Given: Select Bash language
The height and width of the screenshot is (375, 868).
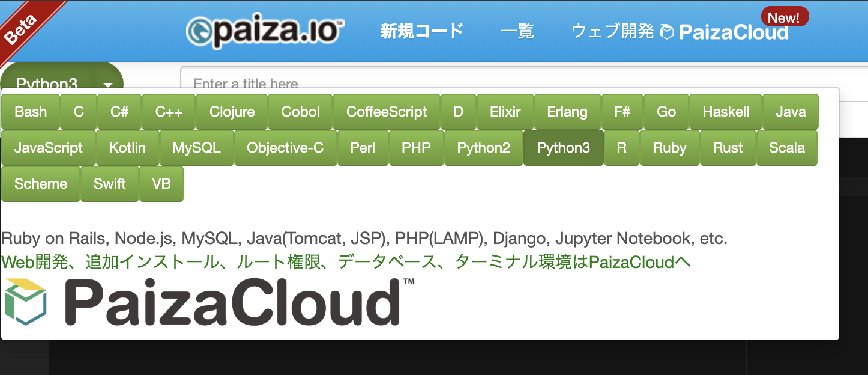Looking at the screenshot, I should click(x=31, y=112).
